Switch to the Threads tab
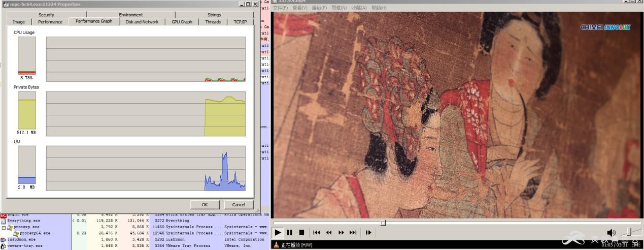644x250 pixels. click(213, 22)
